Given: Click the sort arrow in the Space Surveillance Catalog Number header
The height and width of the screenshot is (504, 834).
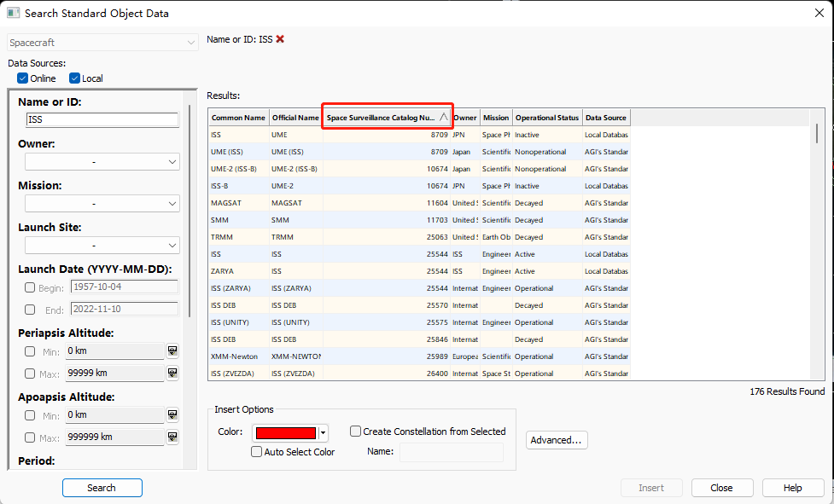Looking at the screenshot, I should (x=443, y=118).
